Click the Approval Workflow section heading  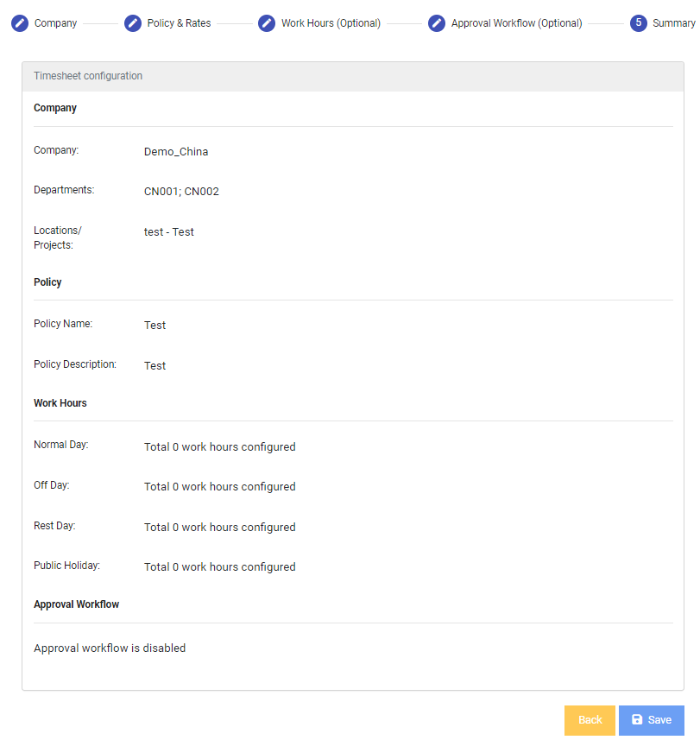[77, 604]
